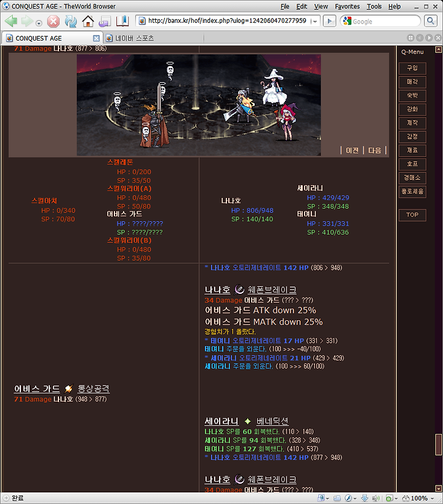This screenshot has height=504, width=443.
Task: Open the View menu
Action: (x=321, y=6)
